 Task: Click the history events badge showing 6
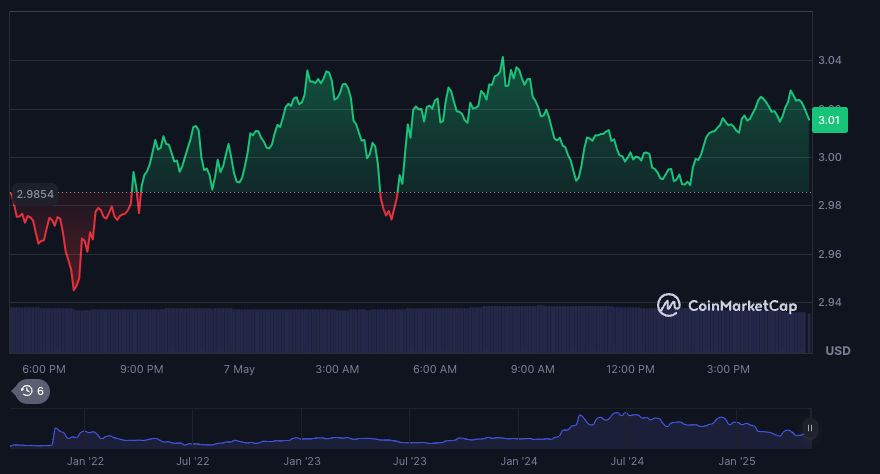pyautogui.click(x=33, y=391)
